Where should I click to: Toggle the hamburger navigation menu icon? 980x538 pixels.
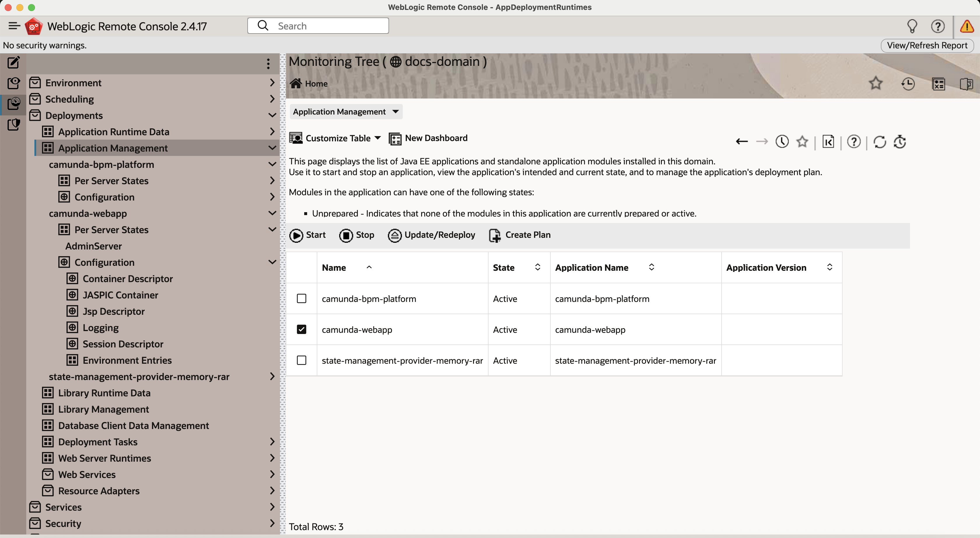click(14, 26)
